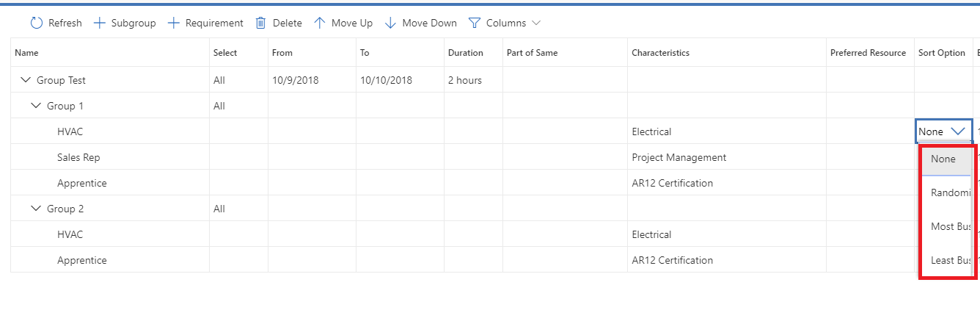The width and height of the screenshot is (980, 310).
Task: Pick the Most Busy sort option
Action: 949,226
